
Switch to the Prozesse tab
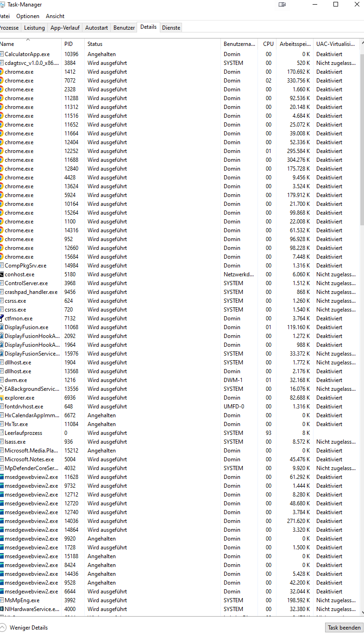click(x=9, y=28)
